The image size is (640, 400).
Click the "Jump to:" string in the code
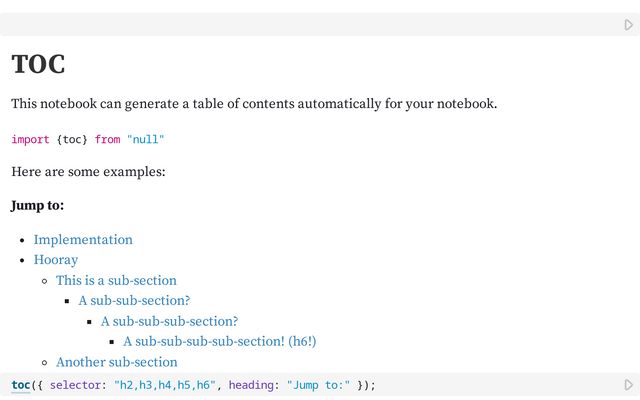[318, 385]
